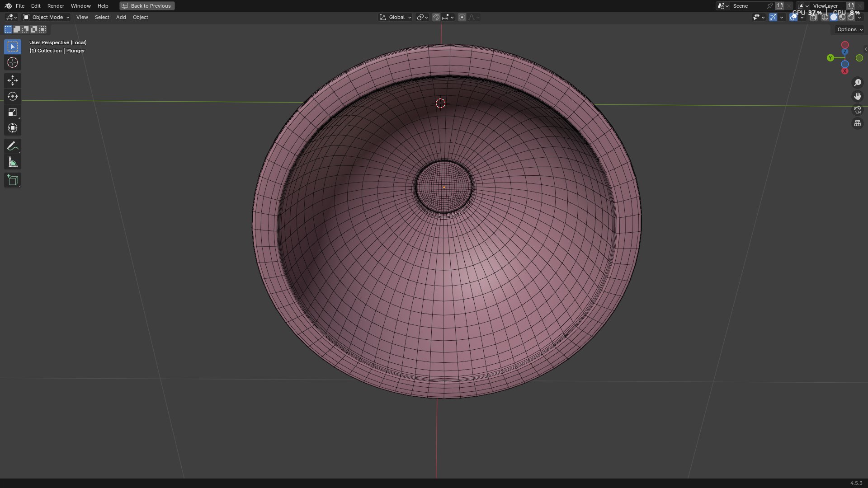
Task: Activate the Scale tool
Action: click(x=12, y=112)
